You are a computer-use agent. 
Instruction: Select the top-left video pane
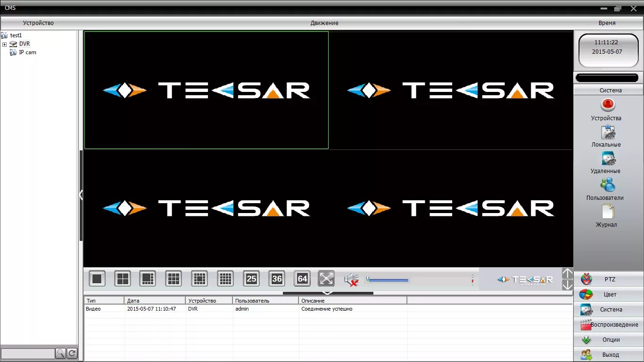(x=206, y=90)
